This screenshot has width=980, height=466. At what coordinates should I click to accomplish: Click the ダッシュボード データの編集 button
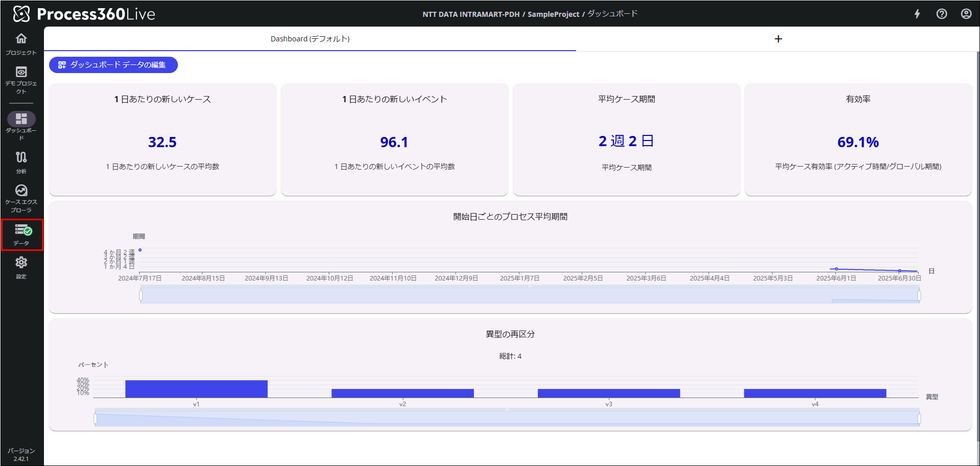tap(113, 65)
